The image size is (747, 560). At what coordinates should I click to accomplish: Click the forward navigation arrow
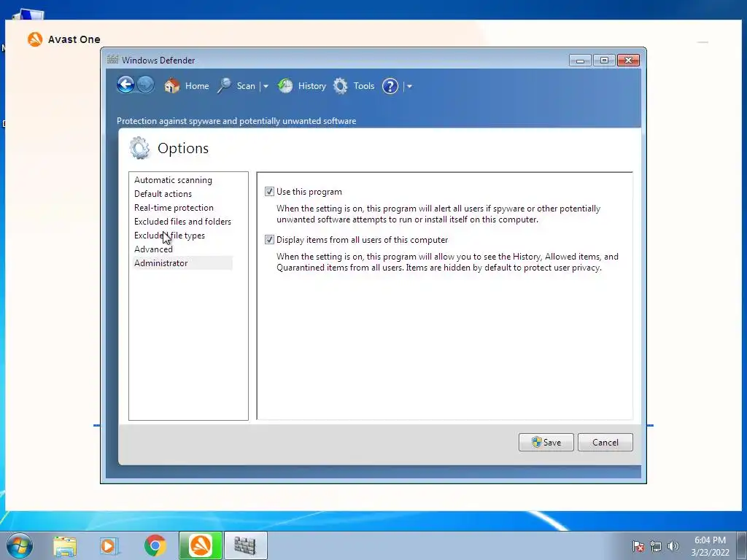146,85
